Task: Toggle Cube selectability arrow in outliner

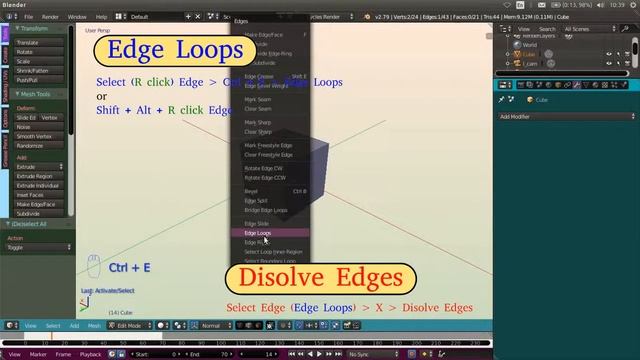Action: tap(618, 54)
